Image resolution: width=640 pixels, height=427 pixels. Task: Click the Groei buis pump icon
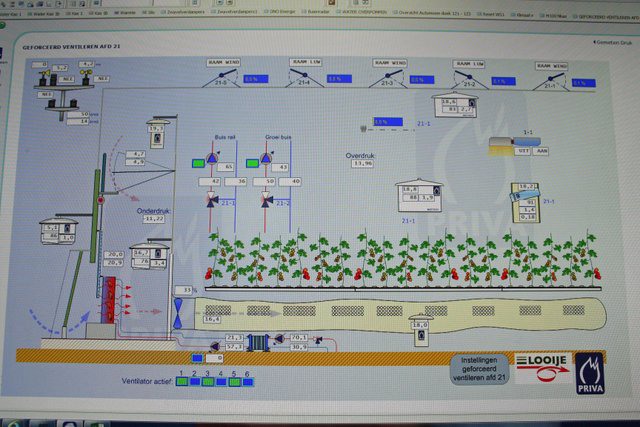[266, 158]
